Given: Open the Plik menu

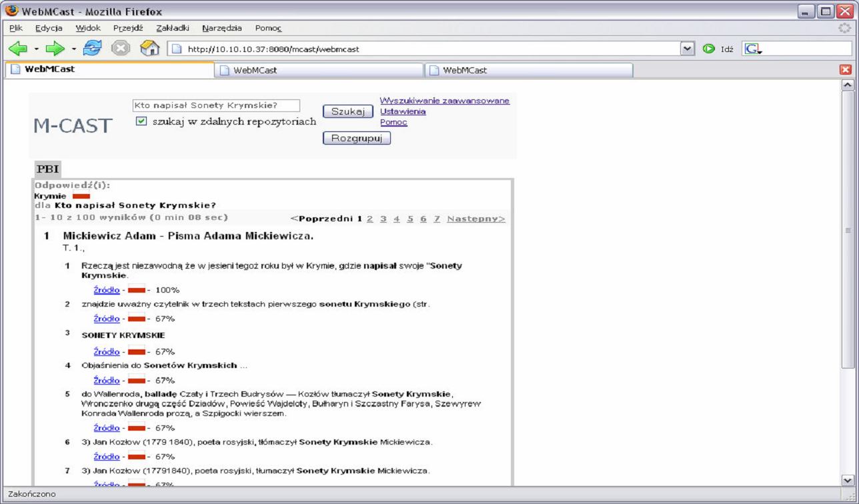Looking at the screenshot, I should [x=16, y=28].
